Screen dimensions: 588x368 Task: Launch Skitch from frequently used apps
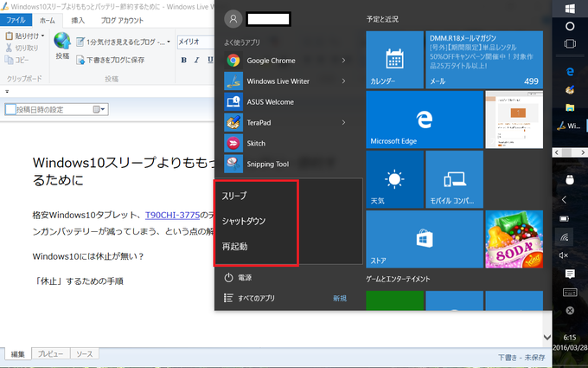pyautogui.click(x=256, y=143)
